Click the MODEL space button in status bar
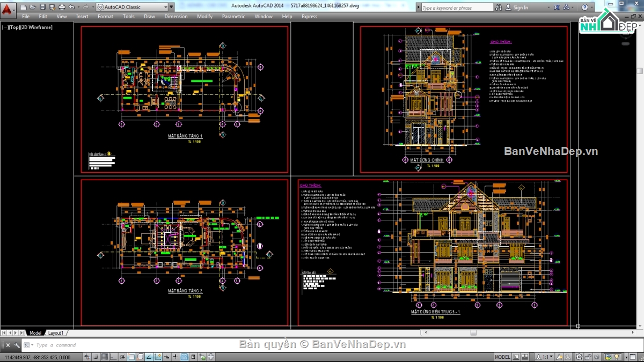 coord(502,357)
